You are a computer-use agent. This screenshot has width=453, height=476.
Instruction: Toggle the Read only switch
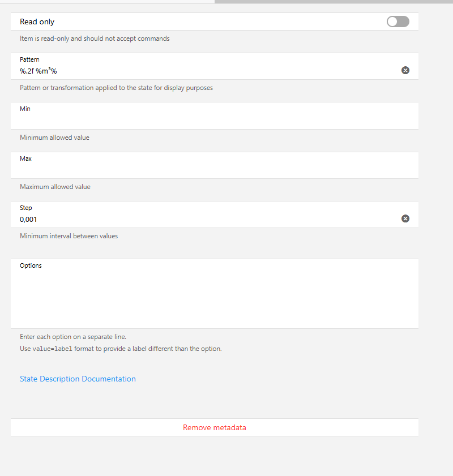pos(398,22)
